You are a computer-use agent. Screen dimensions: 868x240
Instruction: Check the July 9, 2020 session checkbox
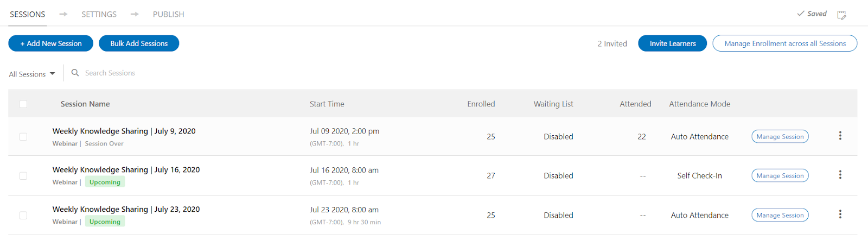pos(23,136)
